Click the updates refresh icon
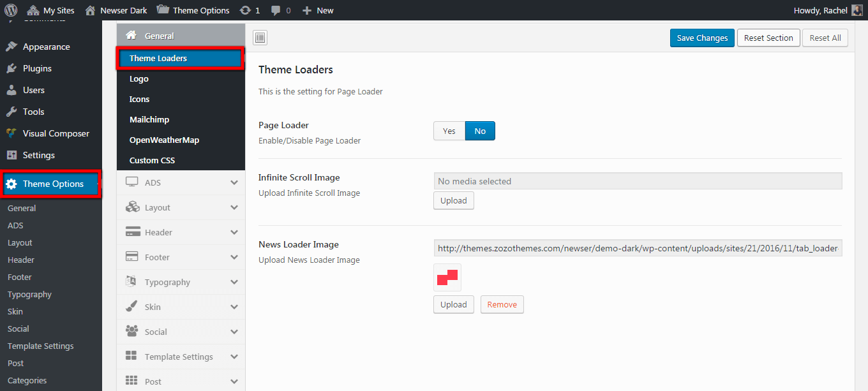This screenshot has width=868, height=391. (x=245, y=10)
